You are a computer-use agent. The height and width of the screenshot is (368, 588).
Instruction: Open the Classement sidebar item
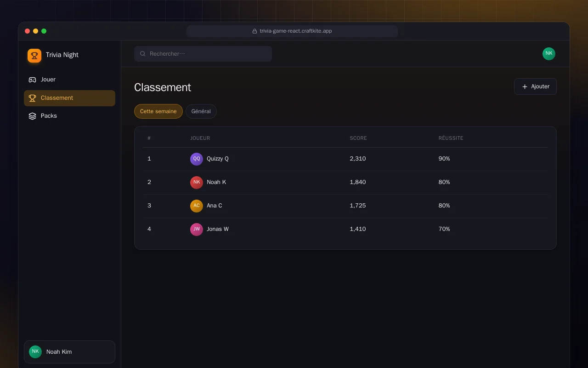click(69, 98)
